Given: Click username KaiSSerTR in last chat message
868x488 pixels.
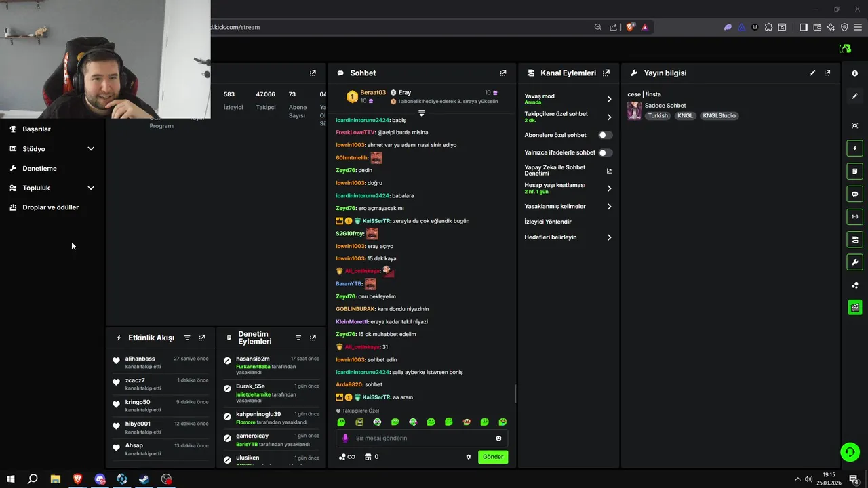Looking at the screenshot, I should (x=376, y=397).
